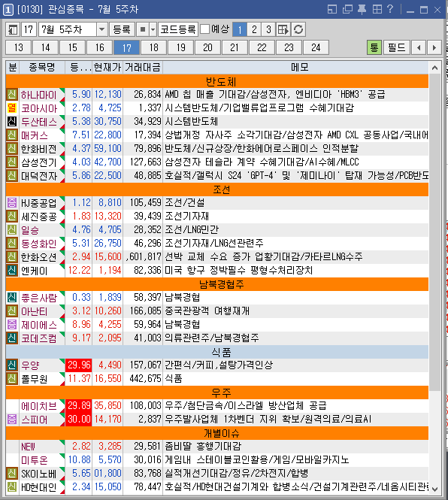
Task: Click the number 1 icon in title bar
Action: 8,10
